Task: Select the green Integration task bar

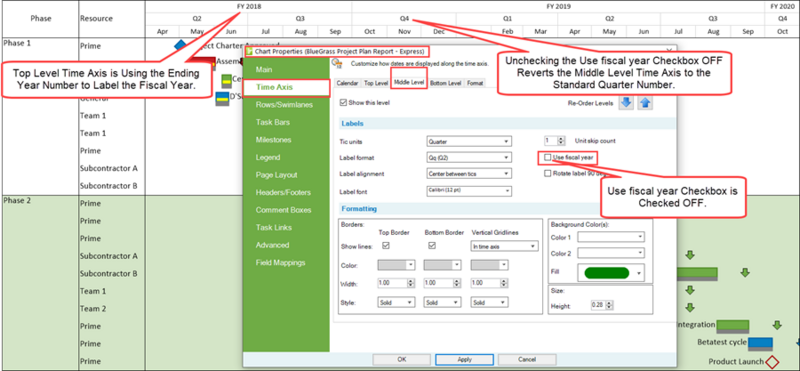Action: (733, 327)
